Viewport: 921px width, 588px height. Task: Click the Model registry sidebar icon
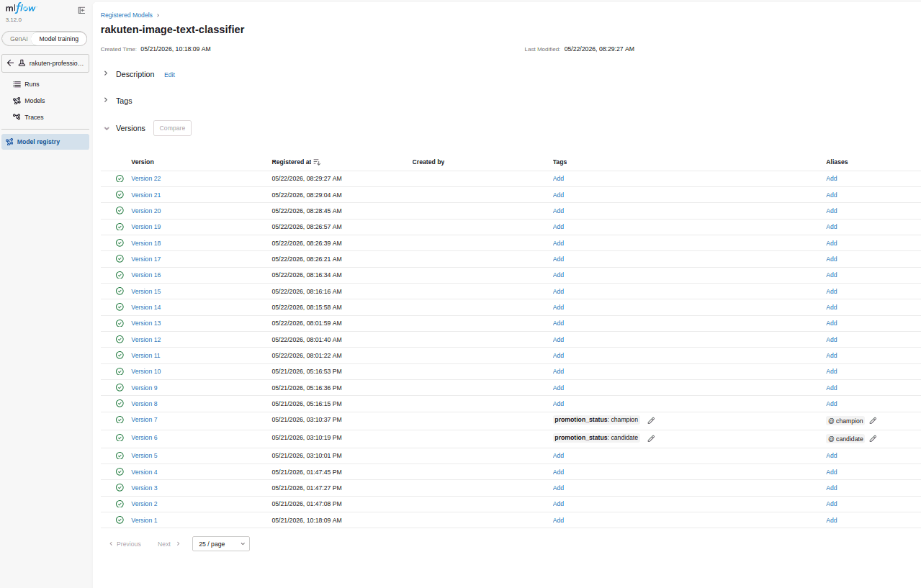9,142
